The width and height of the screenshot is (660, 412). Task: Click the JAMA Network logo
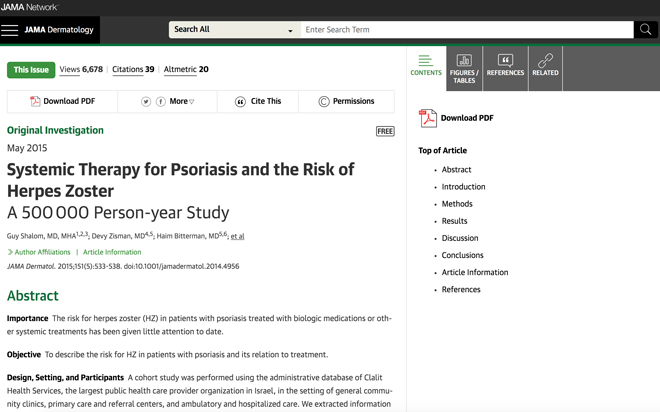(29, 7)
